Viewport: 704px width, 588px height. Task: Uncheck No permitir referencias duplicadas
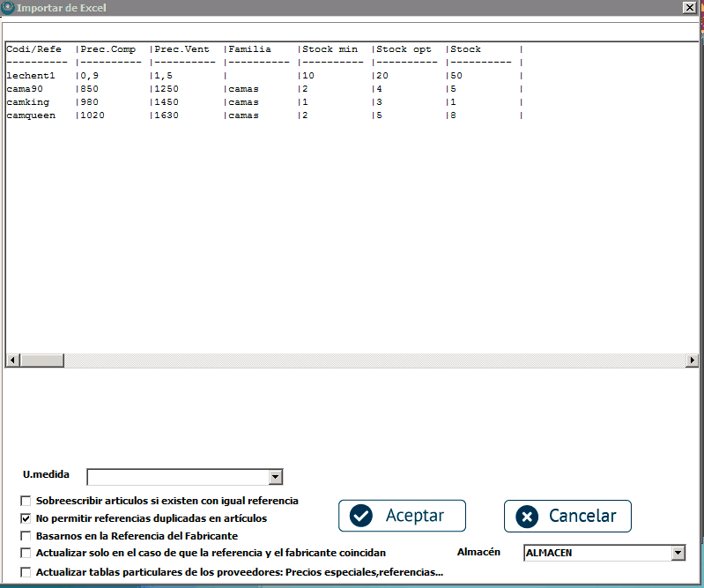pyautogui.click(x=26, y=518)
